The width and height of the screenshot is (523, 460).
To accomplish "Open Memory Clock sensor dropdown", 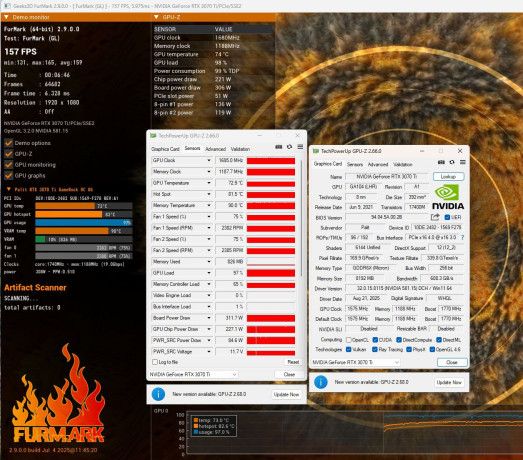I will point(209,172).
